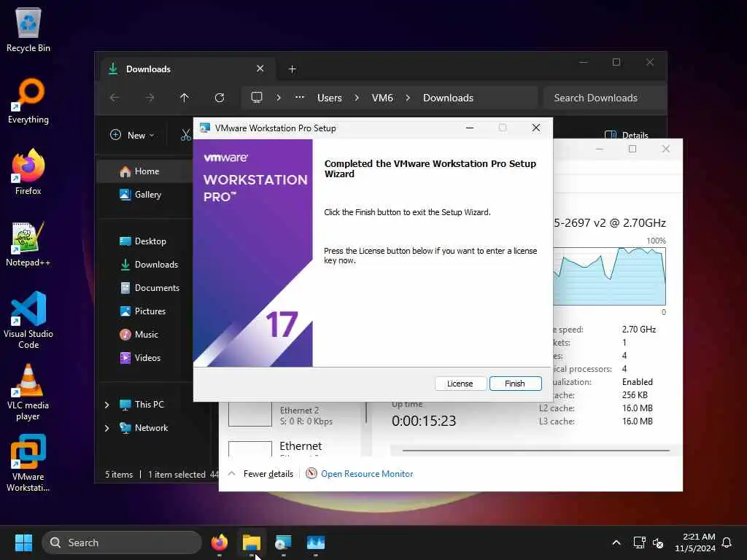The width and height of the screenshot is (747, 560).
Task: Click the Cut scissors icon in Explorer
Action: coord(186,135)
